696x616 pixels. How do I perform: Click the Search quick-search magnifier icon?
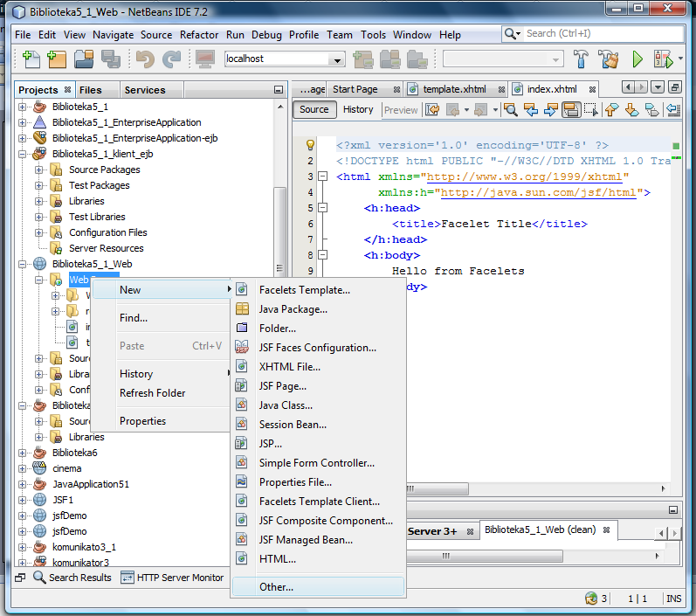(x=513, y=34)
